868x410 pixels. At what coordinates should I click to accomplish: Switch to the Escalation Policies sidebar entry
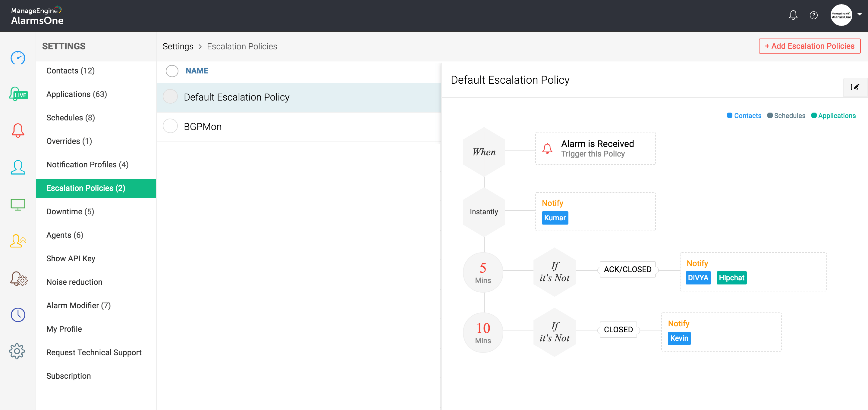pos(86,188)
